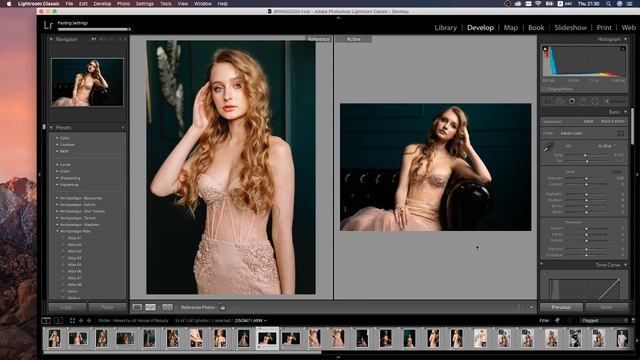Select the Graduated Filter tool
The width and height of the screenshot is (640, 360).
point(583,101)
